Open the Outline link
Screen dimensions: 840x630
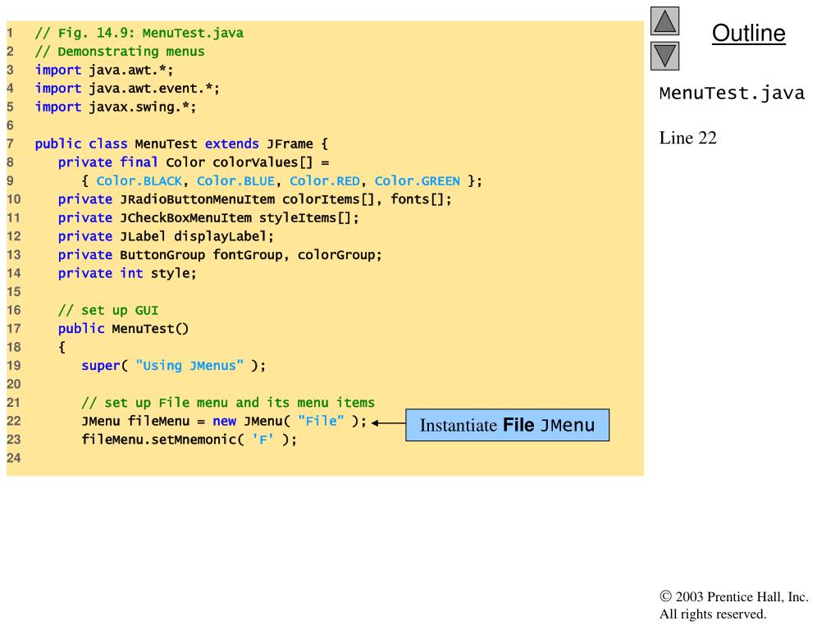[748, 33]
